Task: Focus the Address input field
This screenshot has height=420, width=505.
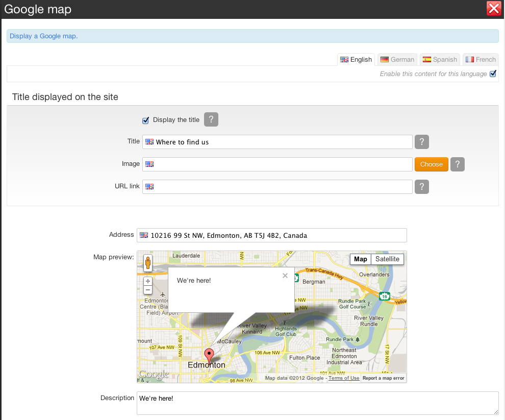Action: point(272,235)
